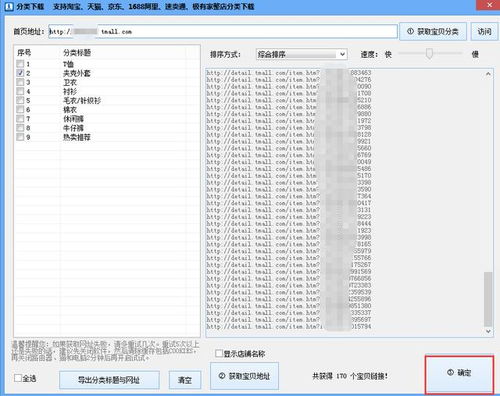The width and height of the screenshot is (500, 396).
Task: Click the scrollbar down arrow in URL list
Action: [488, 331]
